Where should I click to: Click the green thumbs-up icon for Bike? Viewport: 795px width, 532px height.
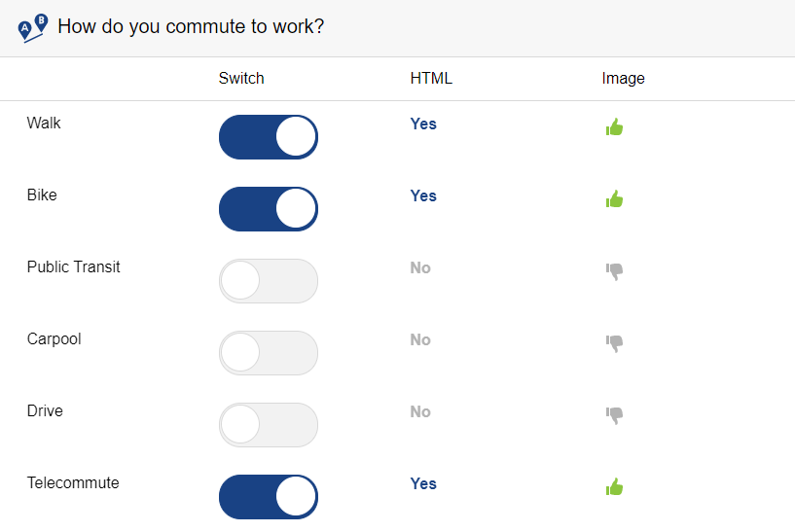pos(614,198)
